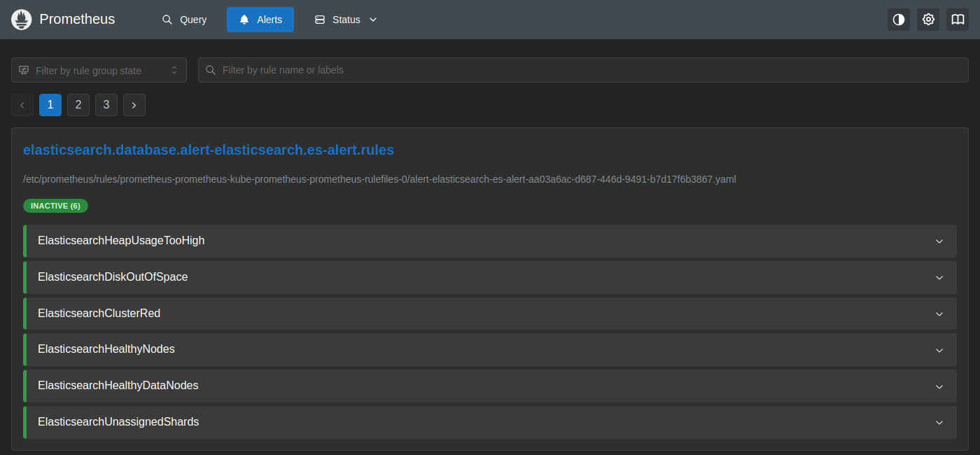
Task: Toggle the light/dark theme icon
Action: (x=899, y=20)
